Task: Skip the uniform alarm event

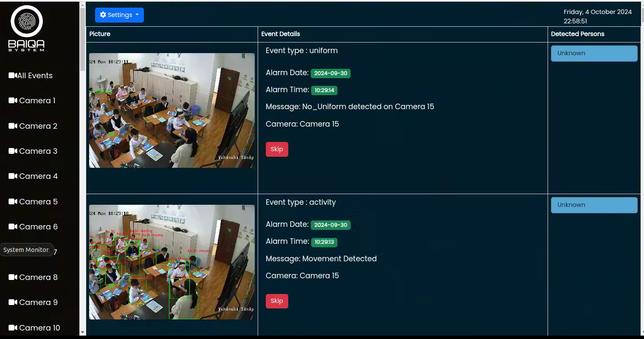Action: (x=276, y=149)
